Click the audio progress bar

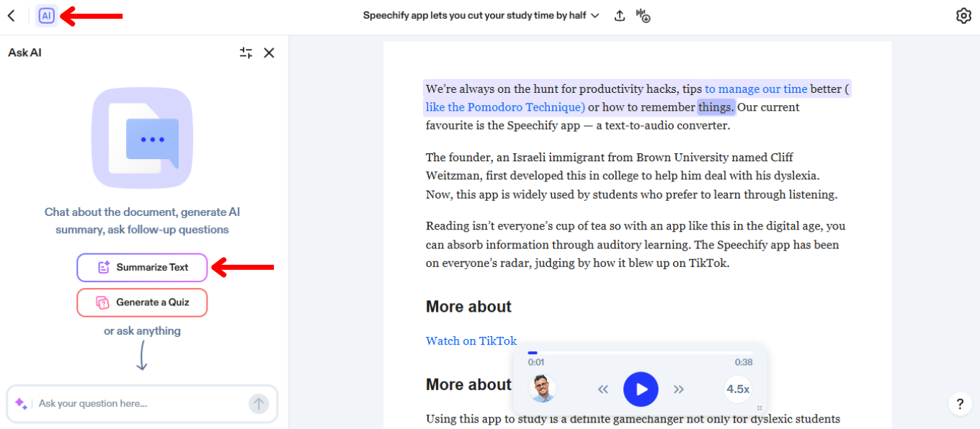point(640,353)
